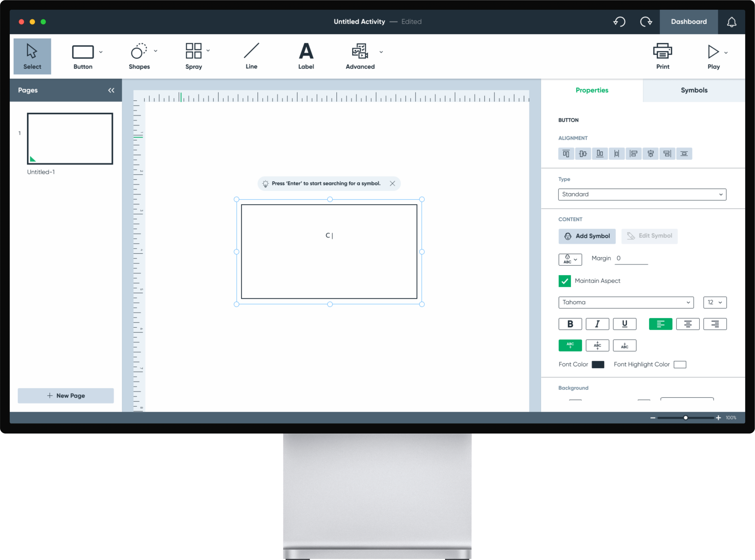Screen dimensions: 755x560
Task: Align selected objects to the left edge
Action: pyautogui.click(x=633, y=154)
